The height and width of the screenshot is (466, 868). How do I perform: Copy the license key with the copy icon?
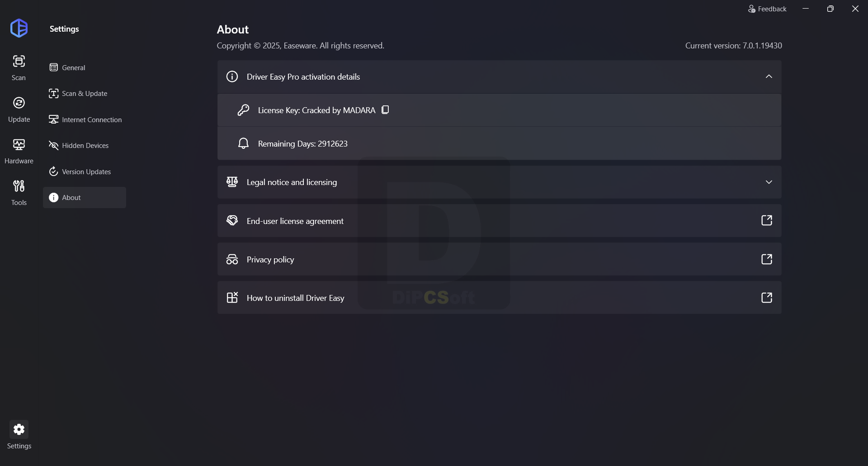pyautogui.click(x=385, y=110)
